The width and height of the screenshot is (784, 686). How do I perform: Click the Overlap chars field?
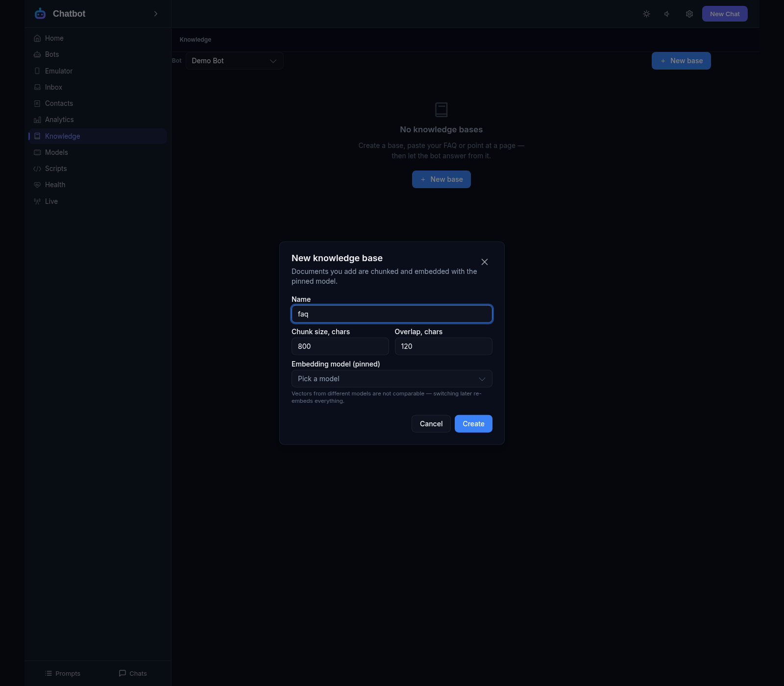tap(443, 346)
